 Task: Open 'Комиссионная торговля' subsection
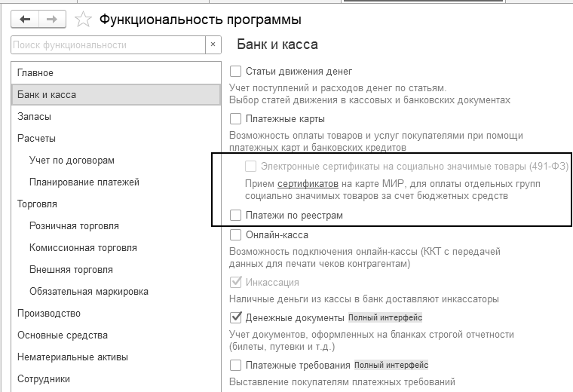(116, 248)
